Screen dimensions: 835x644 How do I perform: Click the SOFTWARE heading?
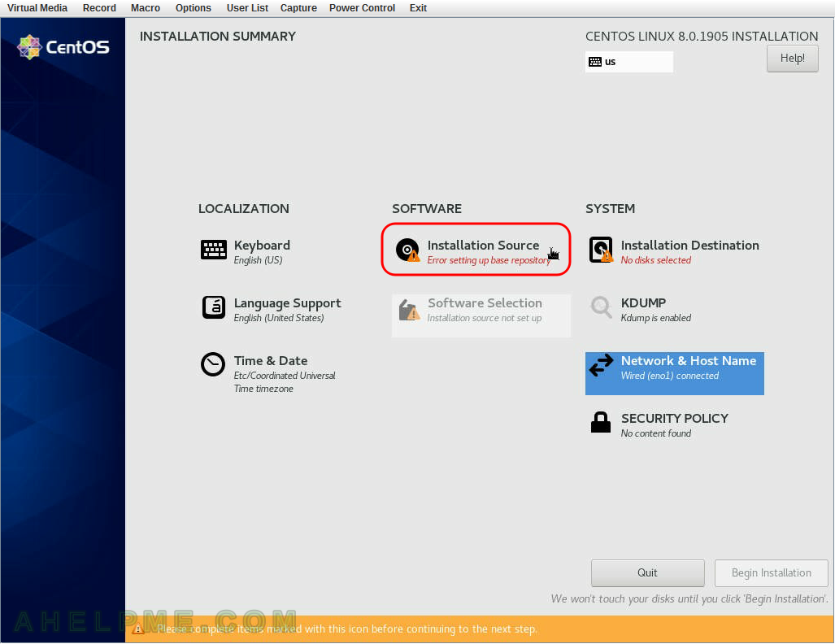pyautogui.click(x=427, y=209)
